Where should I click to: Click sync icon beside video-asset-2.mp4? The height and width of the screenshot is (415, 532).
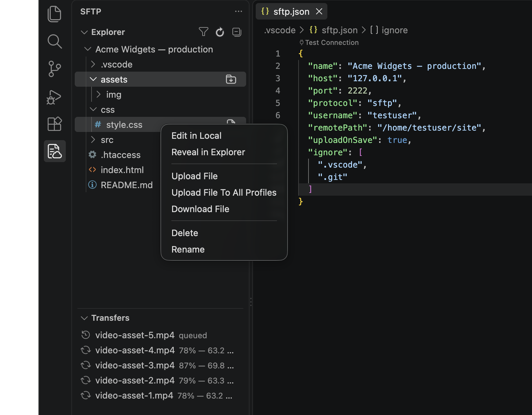[86, 380]
